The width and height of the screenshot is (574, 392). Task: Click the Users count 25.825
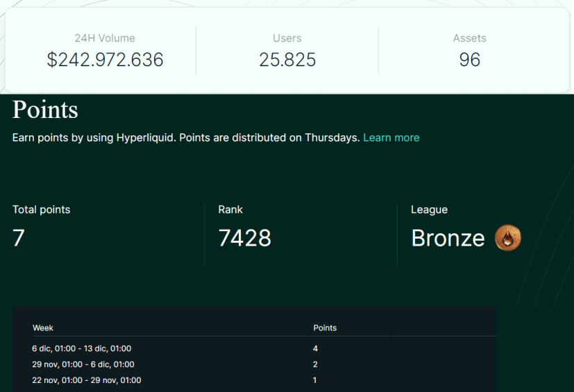click(x=287, y=60)
